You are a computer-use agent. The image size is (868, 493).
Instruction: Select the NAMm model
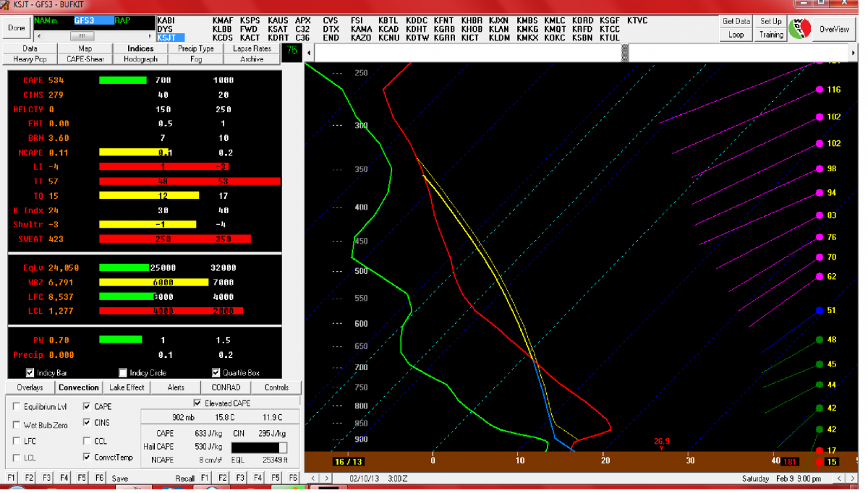(46, 20)
